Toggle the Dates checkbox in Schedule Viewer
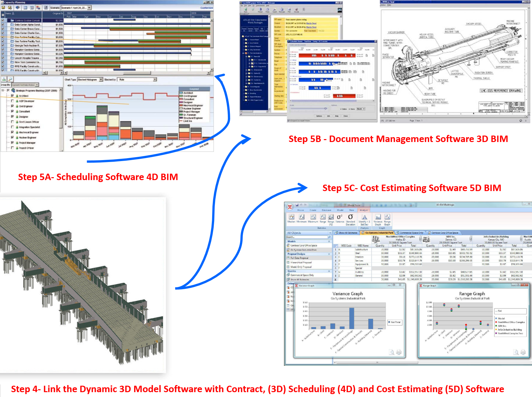 coord(341,109)
